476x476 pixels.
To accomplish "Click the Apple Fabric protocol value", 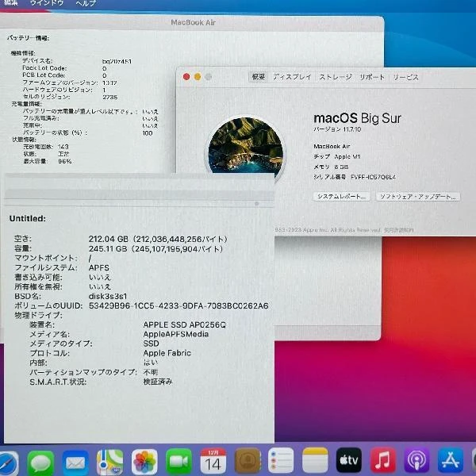I will tap(167, 353).
